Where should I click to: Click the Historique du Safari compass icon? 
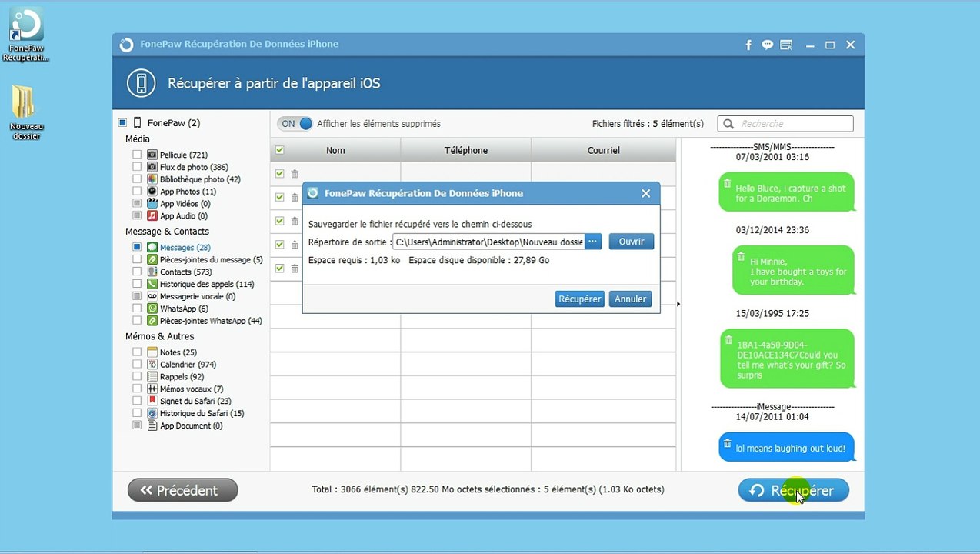pos(152,413)
